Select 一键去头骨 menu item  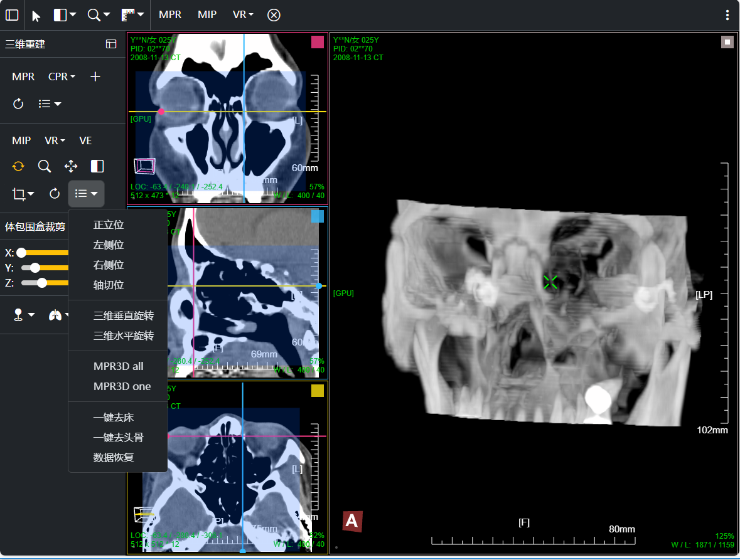[x=118, y=438]
